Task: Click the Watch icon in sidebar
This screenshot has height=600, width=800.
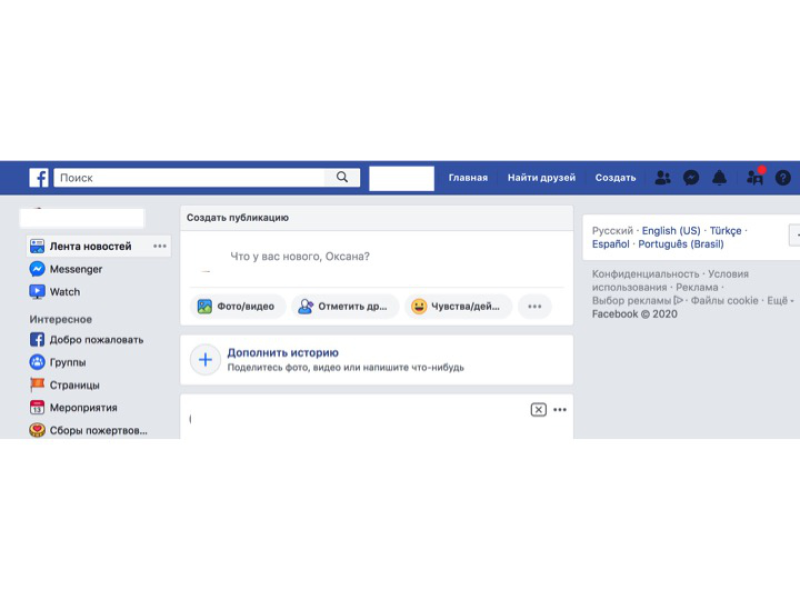Action: (x=37, y=292)
